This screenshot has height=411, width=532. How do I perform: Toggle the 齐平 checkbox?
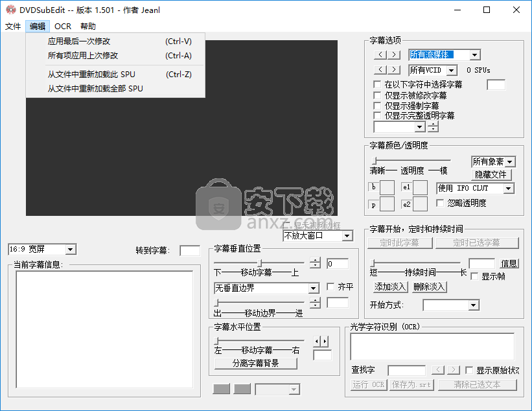point(330,287)
